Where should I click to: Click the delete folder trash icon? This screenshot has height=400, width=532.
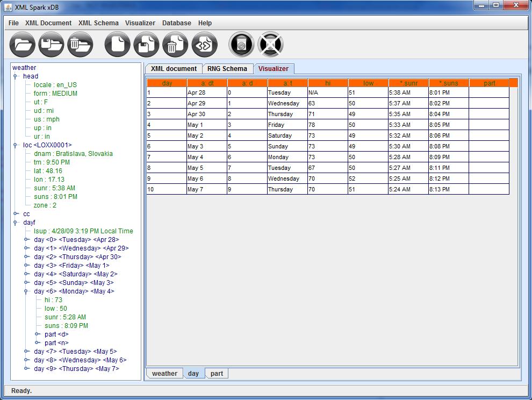click(80, 45)
